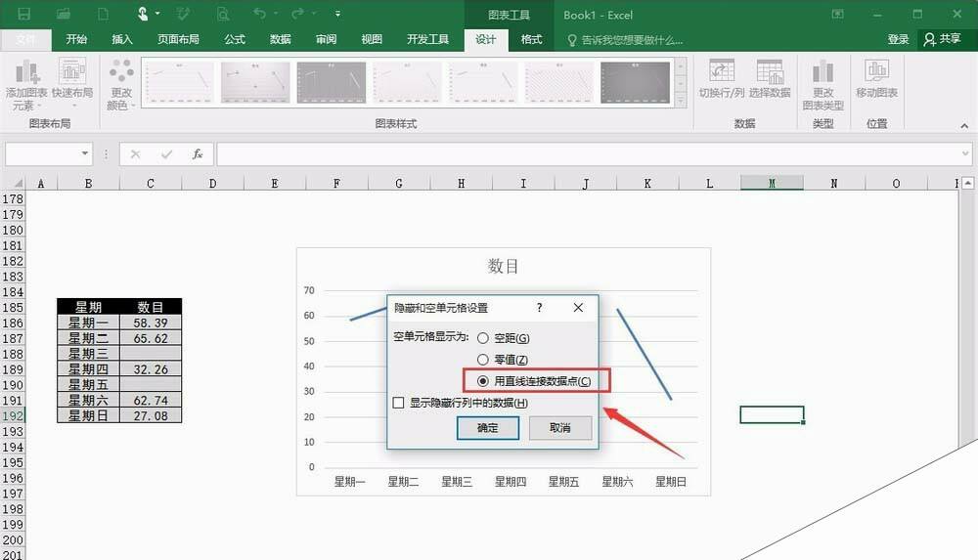The width and height of the screenshot is (978, 560).
Task: Collapse the ribbon with the chevron
Action: tap(964, 125)
